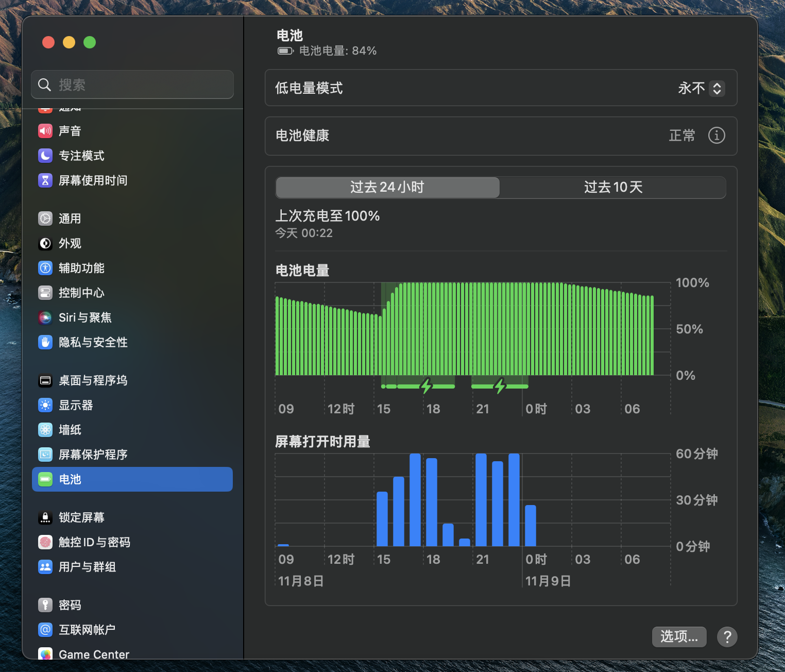
Task: Click the 永不 stepper arrows
Action: point(717,88)
